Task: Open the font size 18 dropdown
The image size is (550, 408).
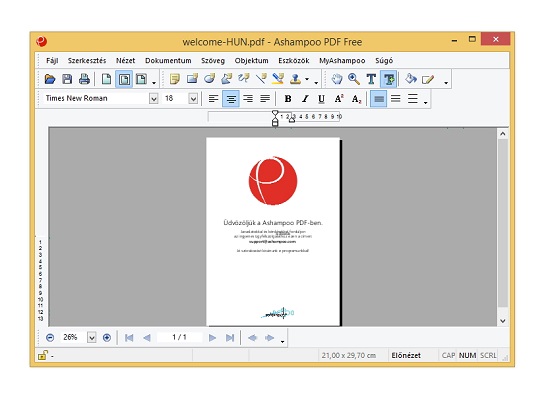Action: click(x=193, y=99)
